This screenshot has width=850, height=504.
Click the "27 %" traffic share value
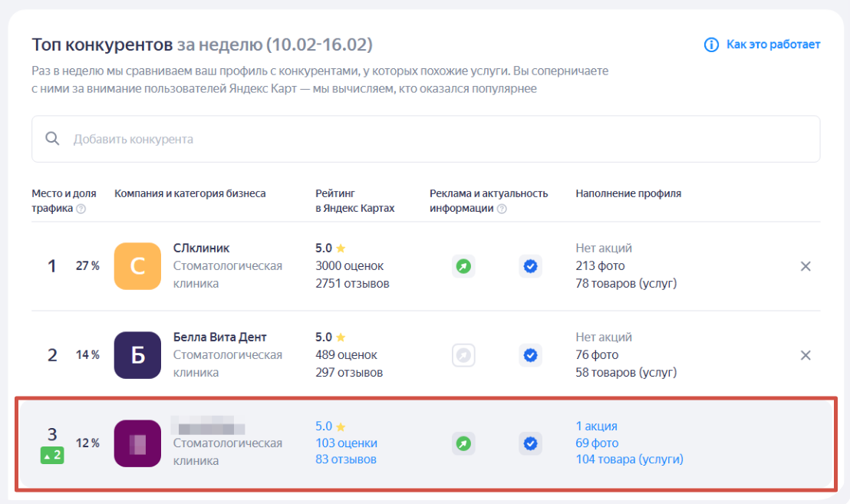(x=87, y=265)
